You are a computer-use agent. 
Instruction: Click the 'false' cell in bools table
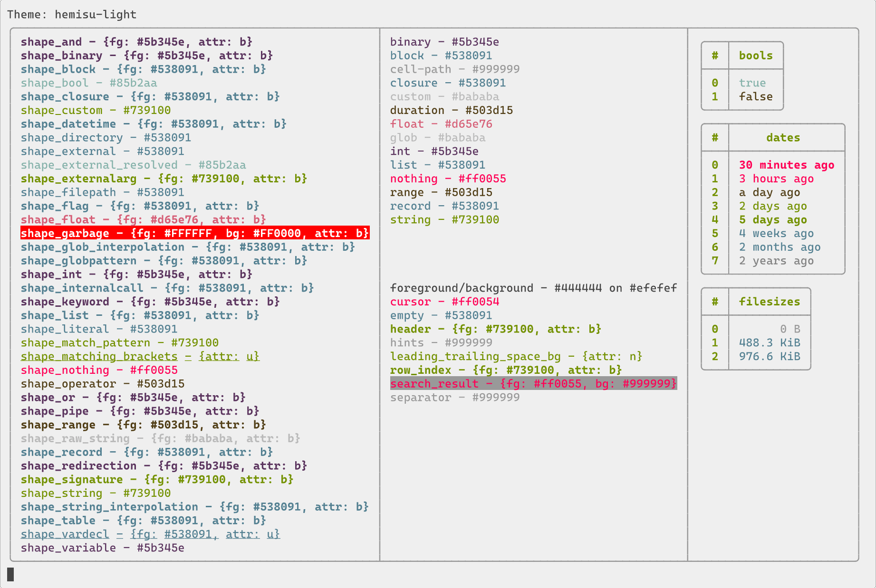pos(756,96)
